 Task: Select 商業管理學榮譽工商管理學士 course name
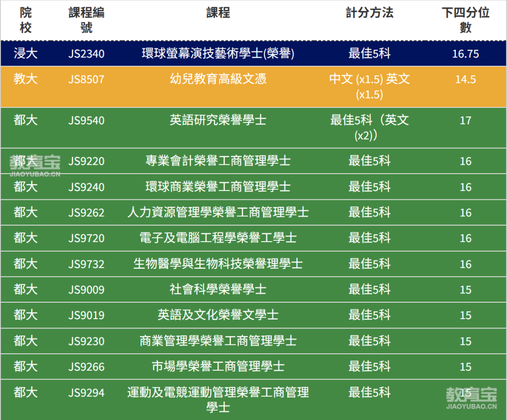tap(218, 341)
